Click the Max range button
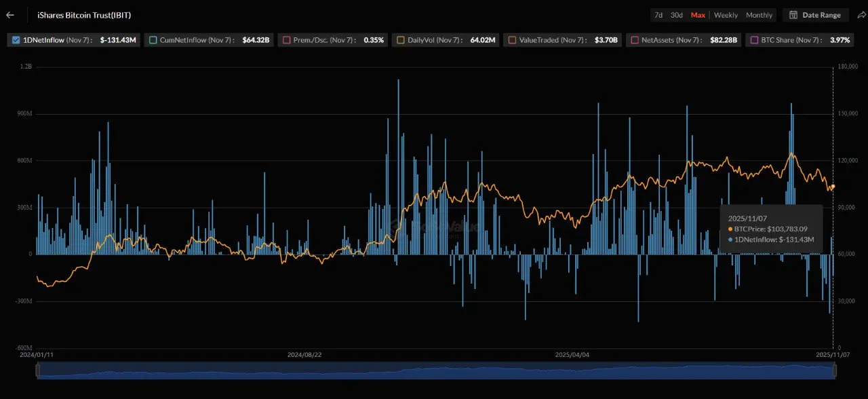868x399 pixels. 698,14
